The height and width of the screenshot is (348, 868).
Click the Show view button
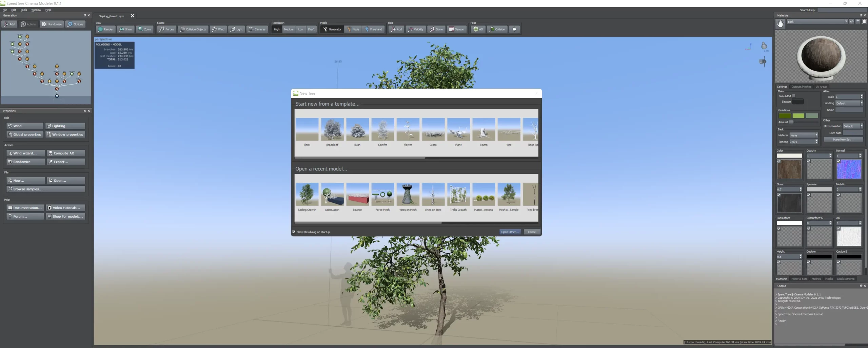[125, 29]
